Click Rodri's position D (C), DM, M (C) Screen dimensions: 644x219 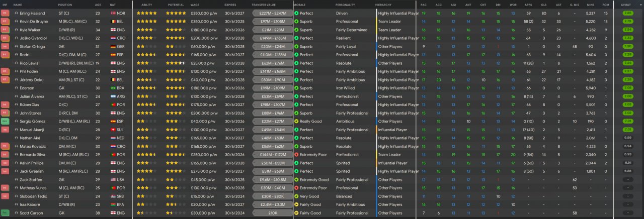pos(72,54)
